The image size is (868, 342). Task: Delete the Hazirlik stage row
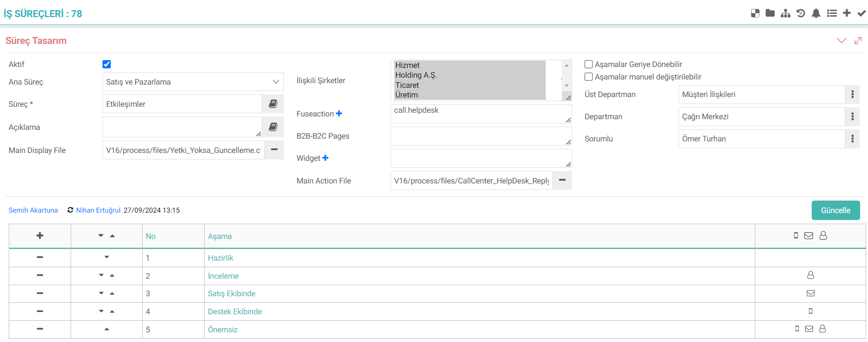click(40, 257)
